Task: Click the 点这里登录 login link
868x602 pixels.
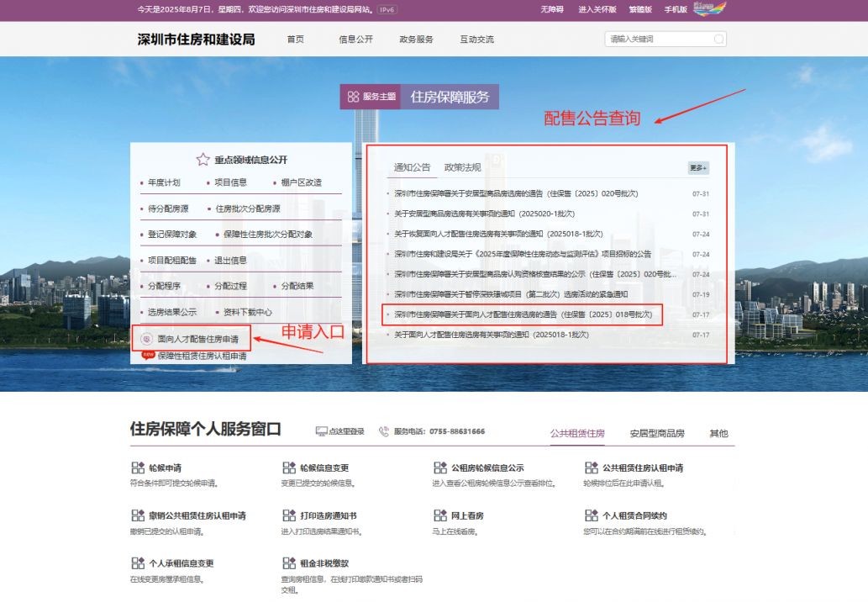Action: click(x=346, y=430)
